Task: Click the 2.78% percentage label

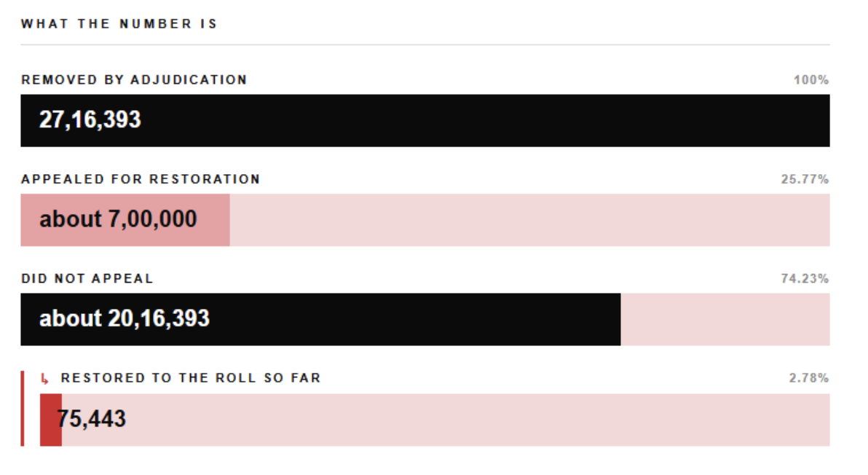Action: (x=809, y=378)
